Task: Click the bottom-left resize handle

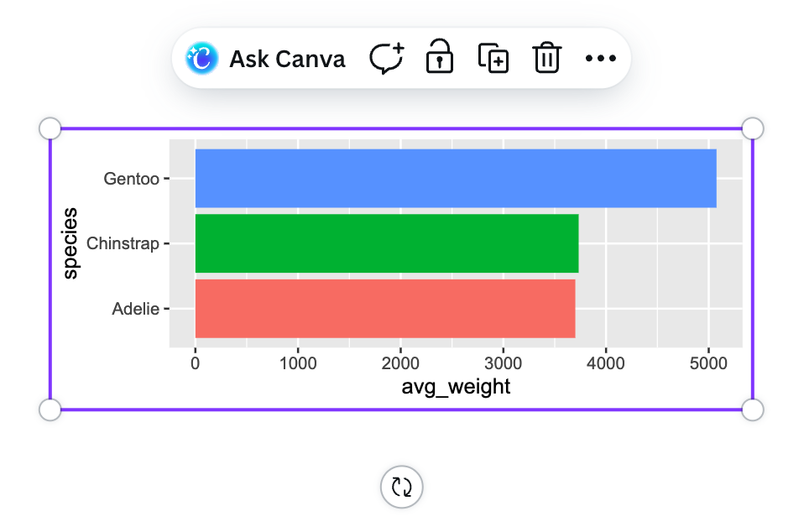Action: [50, 409]
